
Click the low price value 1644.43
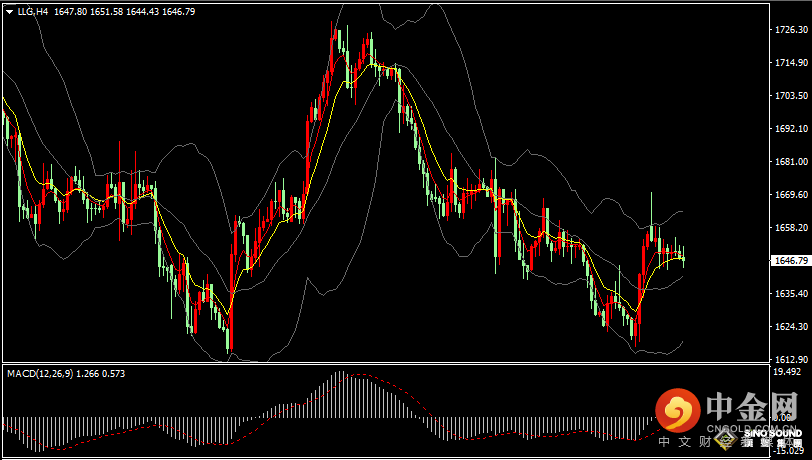(142, 11)
